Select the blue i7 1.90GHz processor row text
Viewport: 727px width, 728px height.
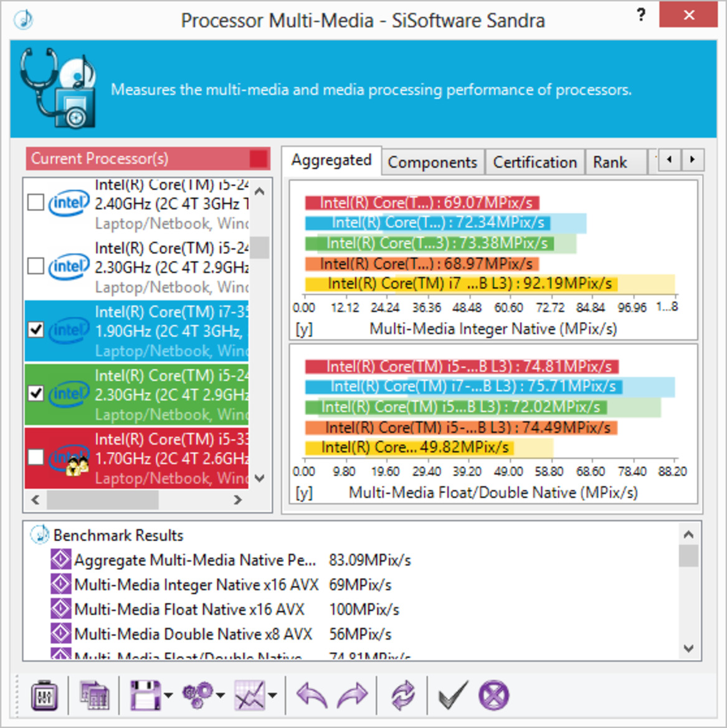tap(171, 331)
